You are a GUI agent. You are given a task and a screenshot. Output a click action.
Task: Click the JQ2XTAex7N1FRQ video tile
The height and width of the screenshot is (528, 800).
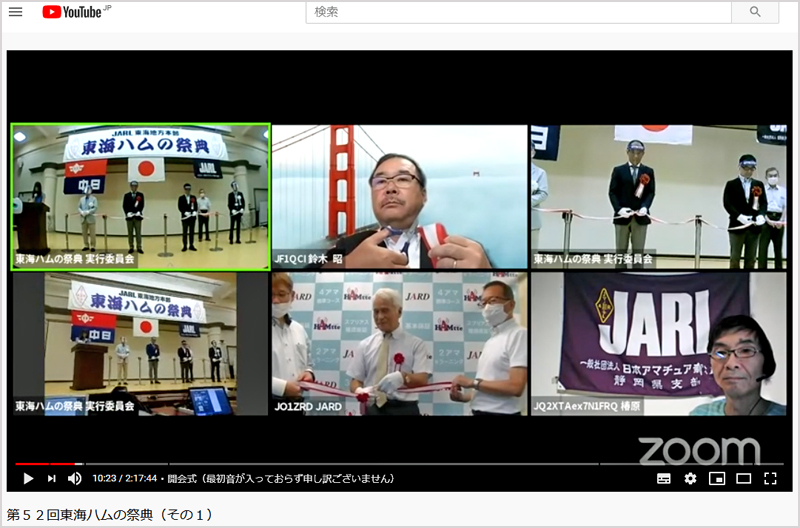[x=659, y=344]
